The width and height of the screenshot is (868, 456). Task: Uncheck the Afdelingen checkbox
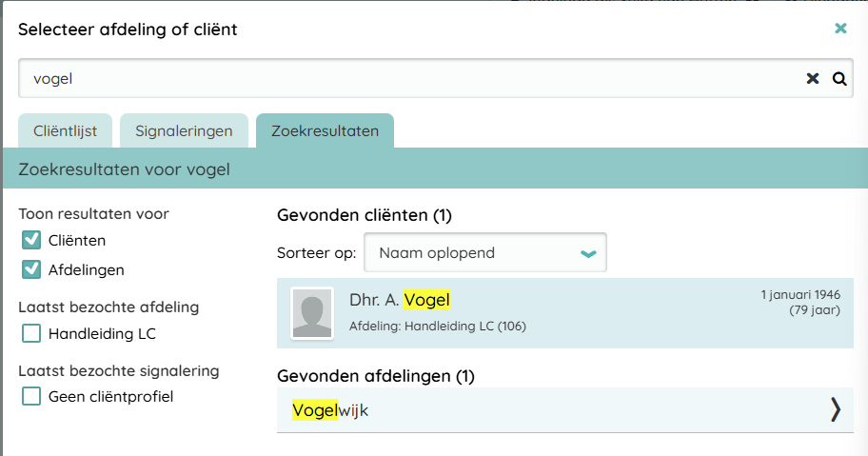[x=31, y=269]
